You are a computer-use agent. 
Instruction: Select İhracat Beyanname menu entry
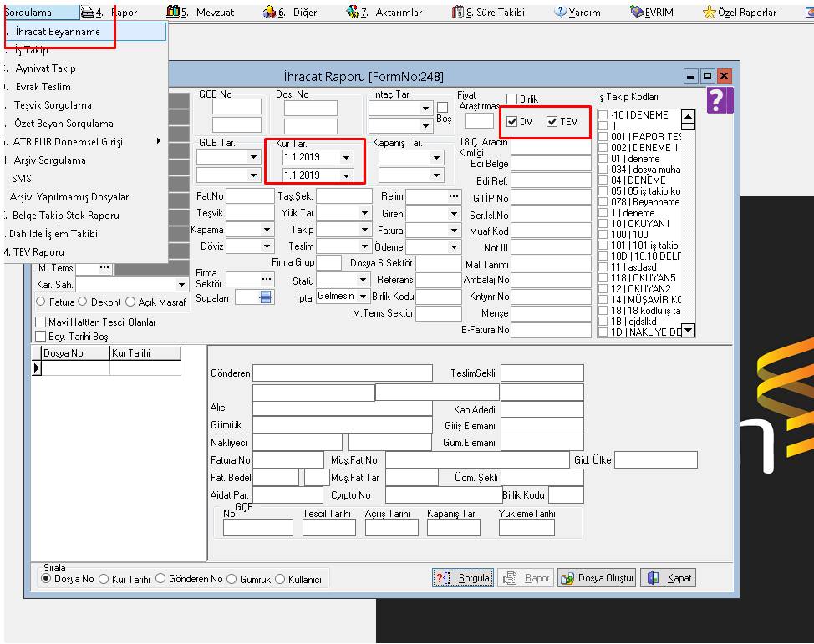86,32
